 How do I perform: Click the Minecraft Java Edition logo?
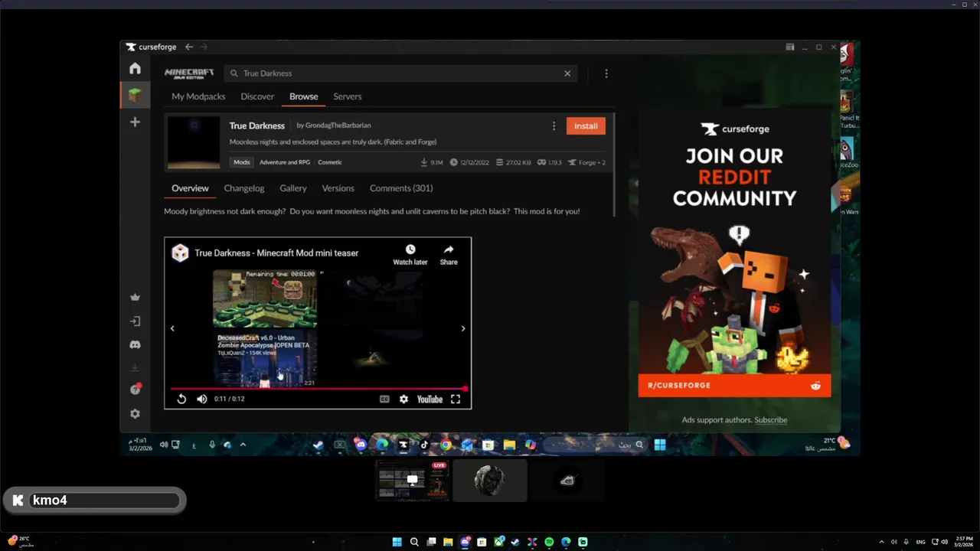click(189, 73)
